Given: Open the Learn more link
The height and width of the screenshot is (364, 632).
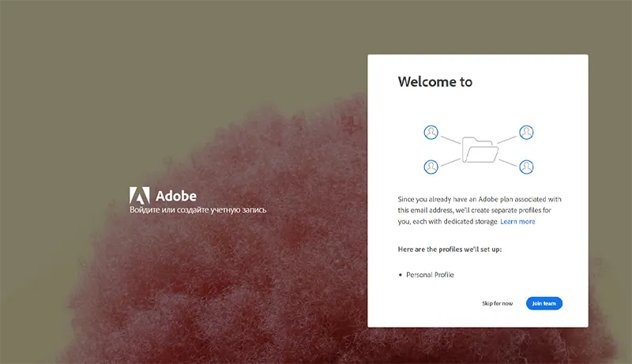Looking at the screenshot, I should (517, 222).
